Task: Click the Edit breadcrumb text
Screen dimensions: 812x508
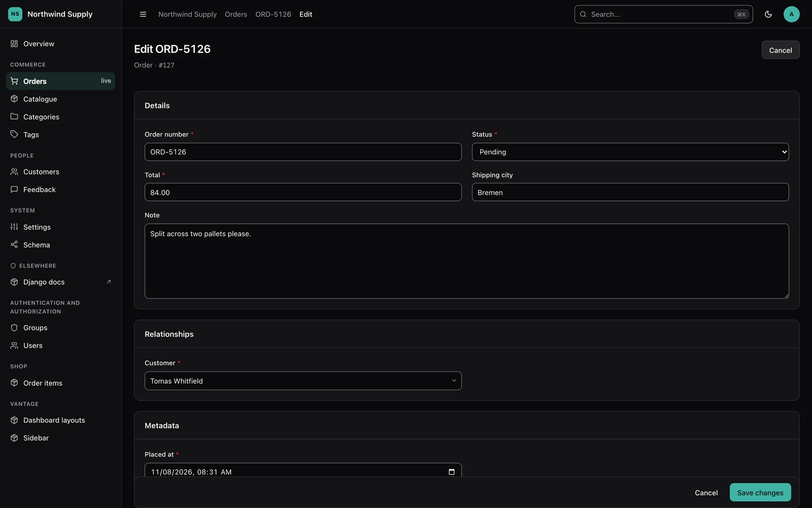Action: click(x=306, y=14)
